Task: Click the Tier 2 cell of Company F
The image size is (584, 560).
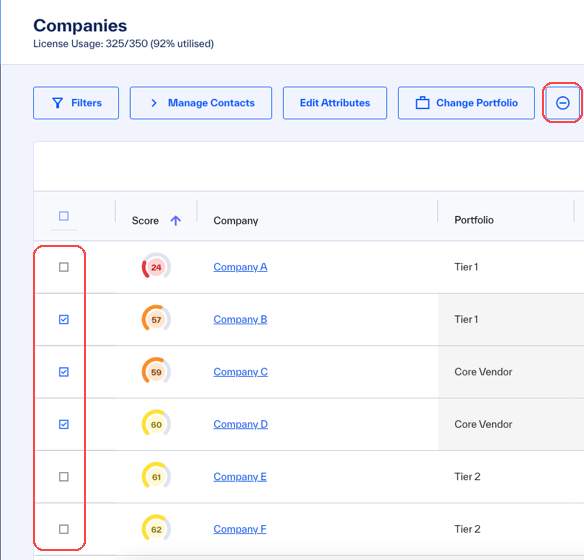Action: point(467,529)
